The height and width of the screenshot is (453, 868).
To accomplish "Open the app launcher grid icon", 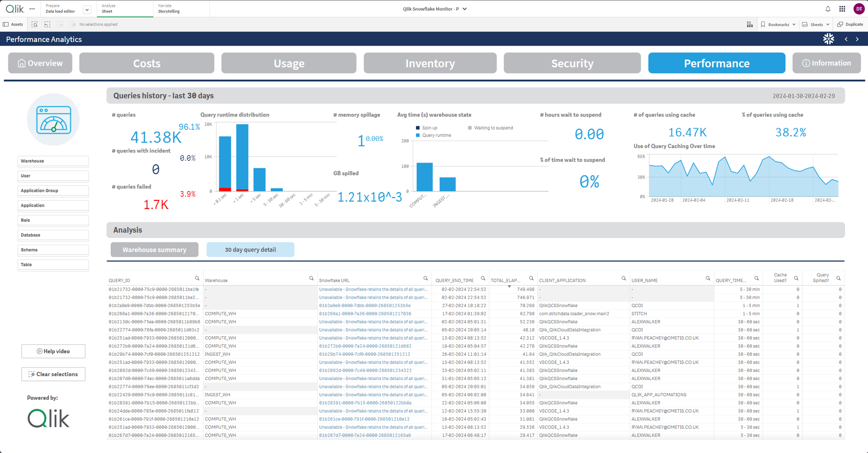I will click(x=842, y=9).
